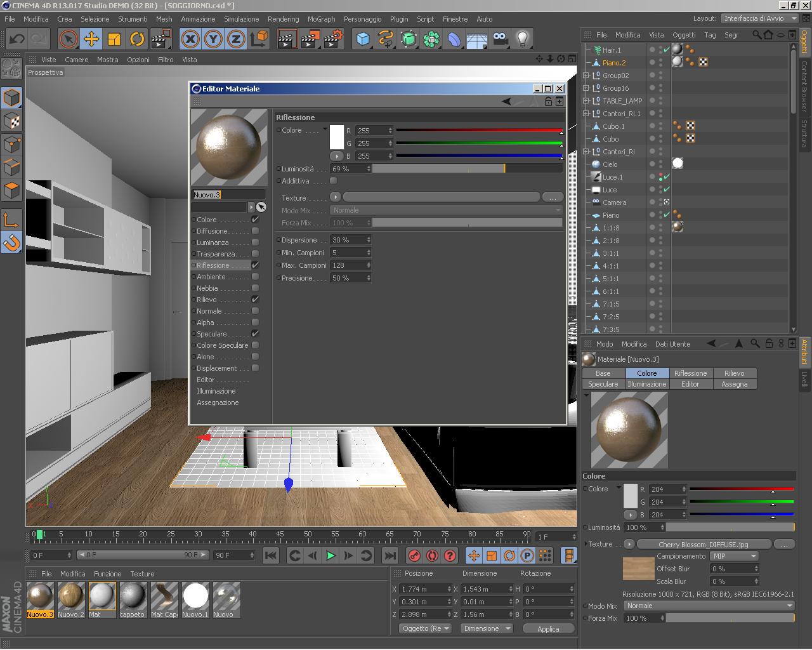Image resolution: width=812 pixels, height=650 pixels.
Task: Click the texture browse button in Editor Materiale
Action: tap(553, 197)
